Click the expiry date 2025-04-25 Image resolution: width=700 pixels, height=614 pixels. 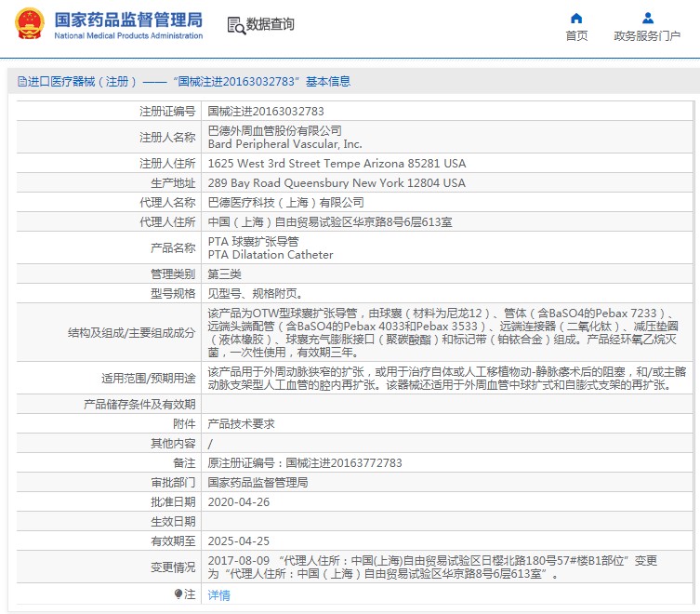[x=238, y=541]
